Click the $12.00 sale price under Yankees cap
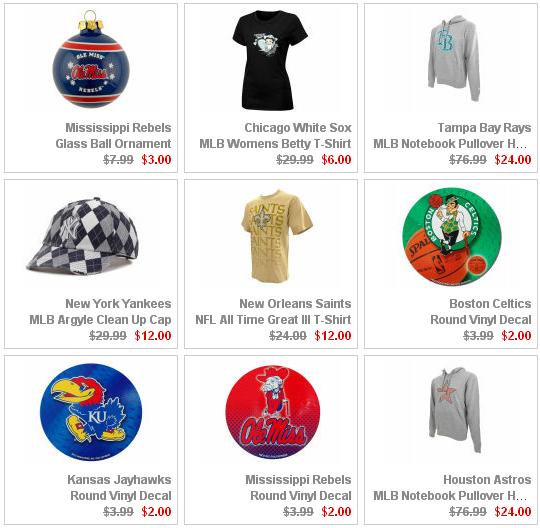The width and height of the screenshot is (540, 528). pos(153,335)
